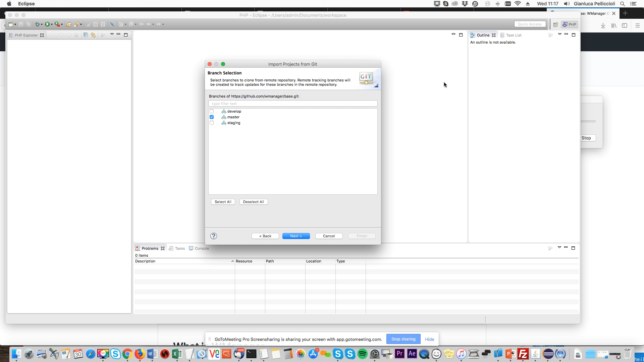Click the green Run button icon
The image size is (644, 362).
click(x=47, y=24)
